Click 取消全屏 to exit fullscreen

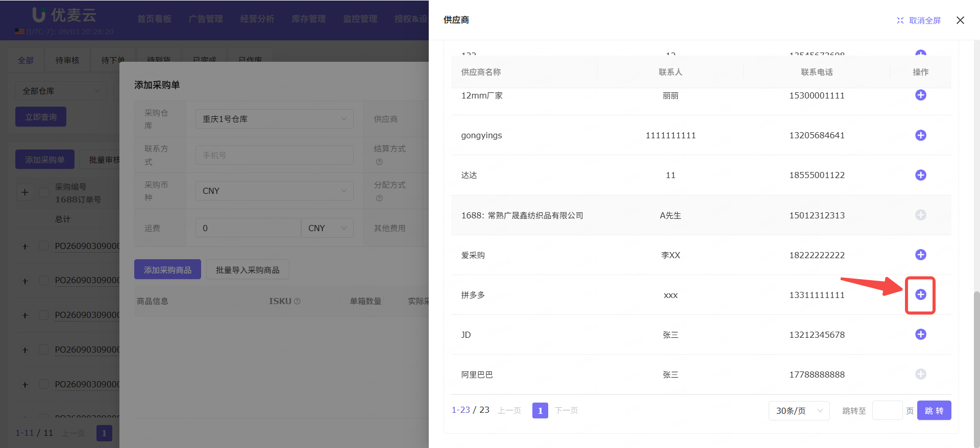click(x=919, y=20)
